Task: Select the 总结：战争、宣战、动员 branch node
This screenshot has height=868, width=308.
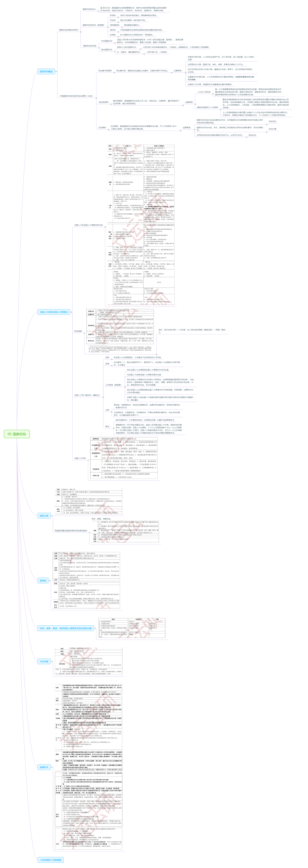Action: coord(65,628)
